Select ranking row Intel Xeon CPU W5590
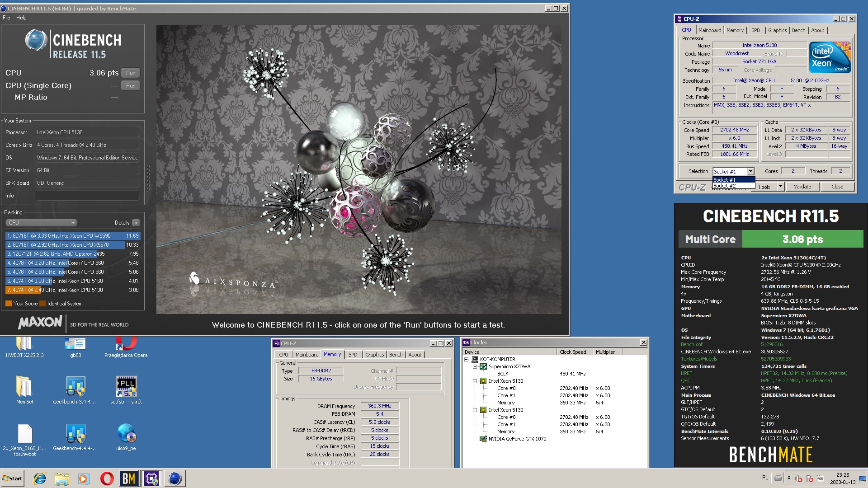This screenshot has height=488, width=868. point(73,236)
